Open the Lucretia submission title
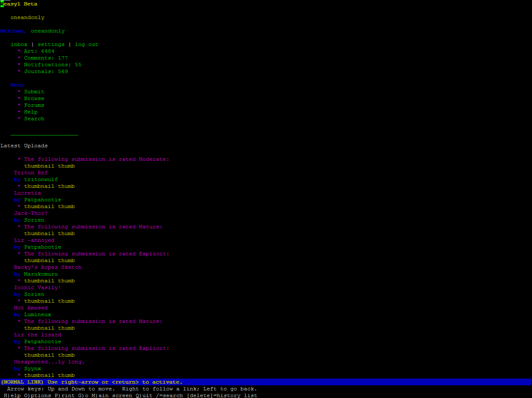 point(27,193)
